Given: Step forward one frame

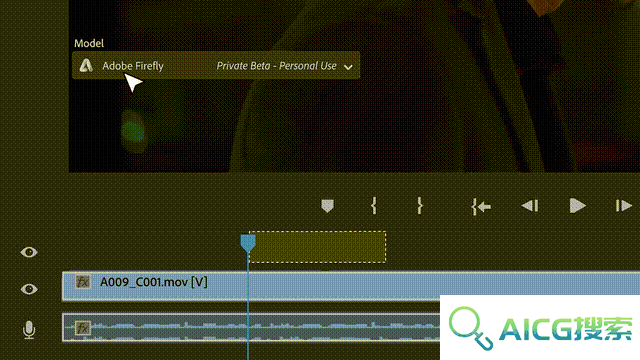Looking at the screenshot, I should tap(623, 206).
